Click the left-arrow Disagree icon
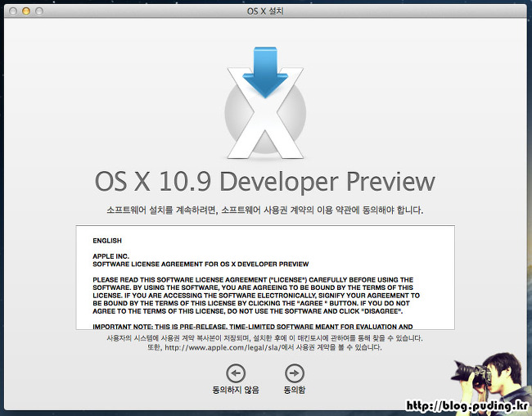Viewport: 532px width, 416px height. coord(236,373)
